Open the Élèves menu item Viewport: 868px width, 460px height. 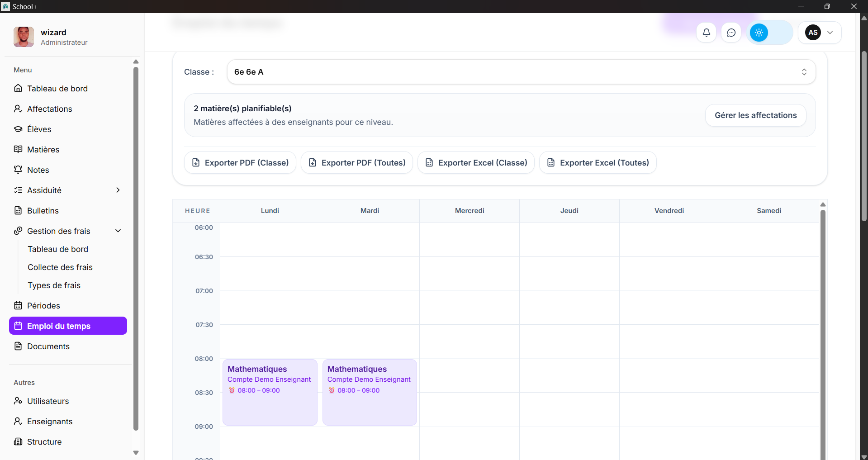click(x=68, y=129)
